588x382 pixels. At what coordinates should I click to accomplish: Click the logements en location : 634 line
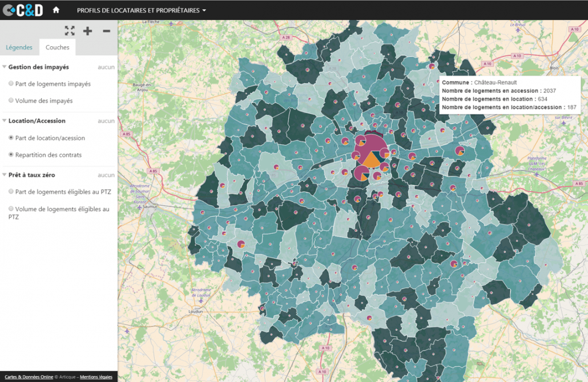(494, 99)
